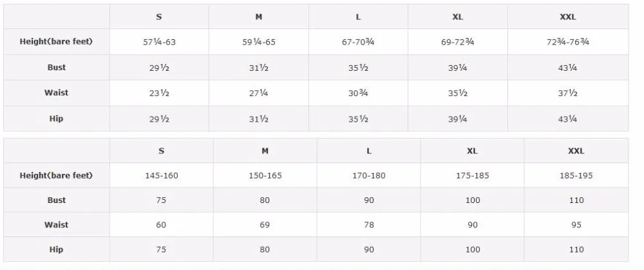The height and width of the screenshot is (270, 644).
Task: Click the bust value 100 for XL
Action: click(x=473, y=200)
